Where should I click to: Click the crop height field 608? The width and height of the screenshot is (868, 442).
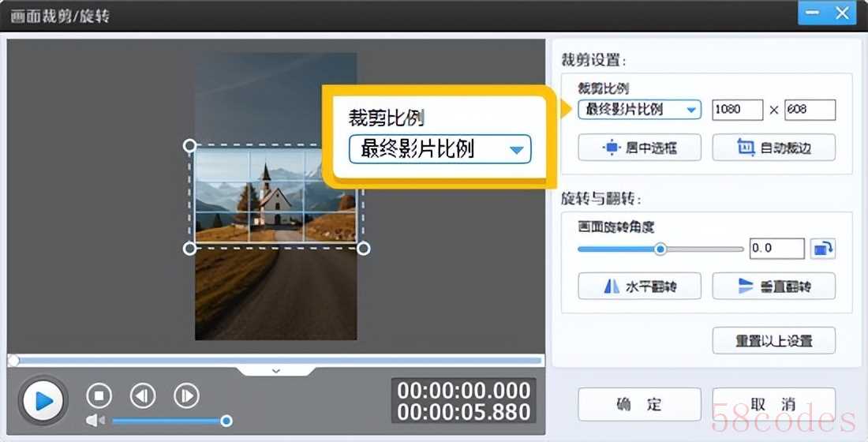[x=809, y=110]
